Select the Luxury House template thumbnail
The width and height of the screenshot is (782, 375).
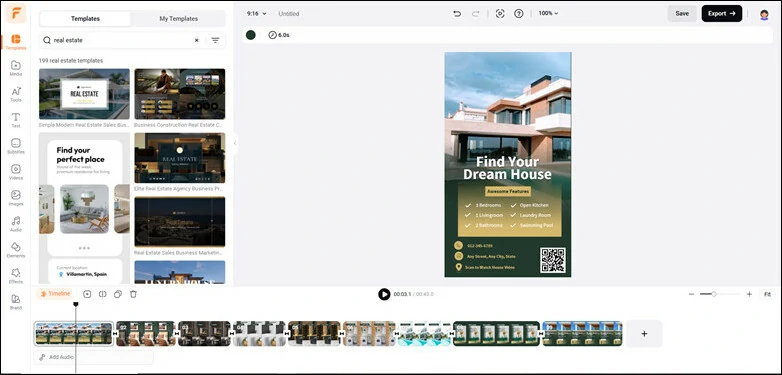tap(180, 272)
